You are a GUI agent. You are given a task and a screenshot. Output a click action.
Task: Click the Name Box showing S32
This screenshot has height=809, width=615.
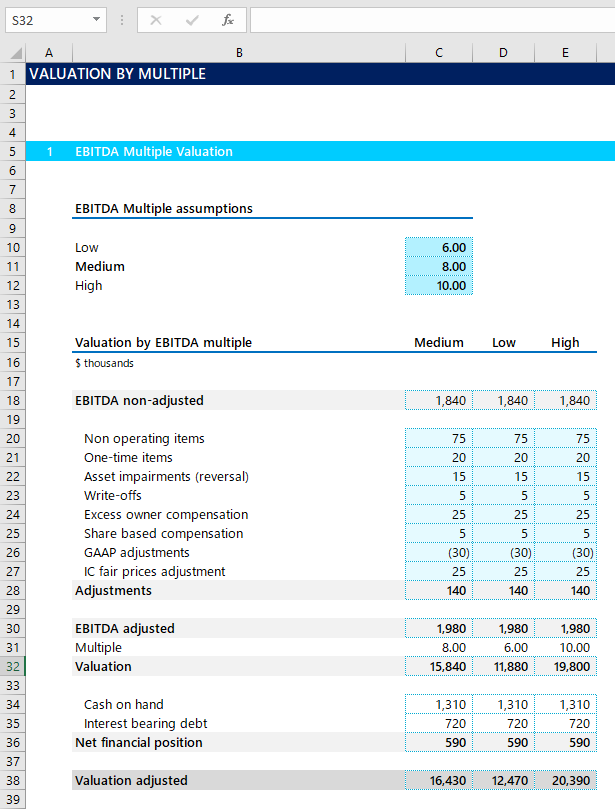(45, 20)
